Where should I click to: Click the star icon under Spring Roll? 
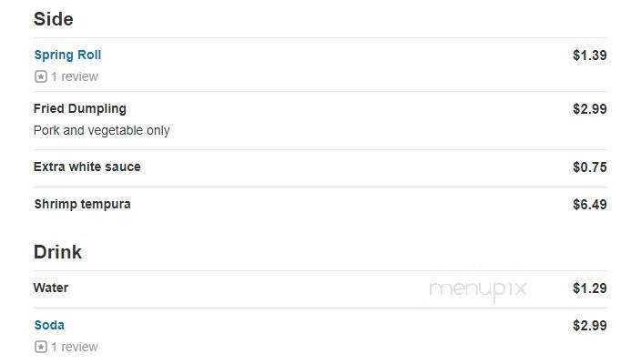[40, 76]
